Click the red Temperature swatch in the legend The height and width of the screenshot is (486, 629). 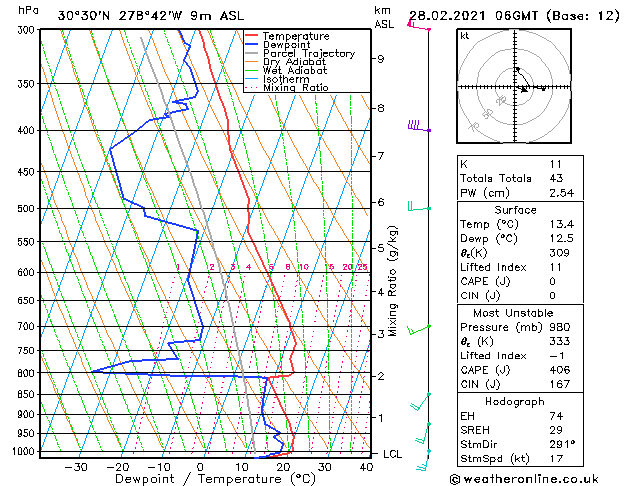[251, 36]
